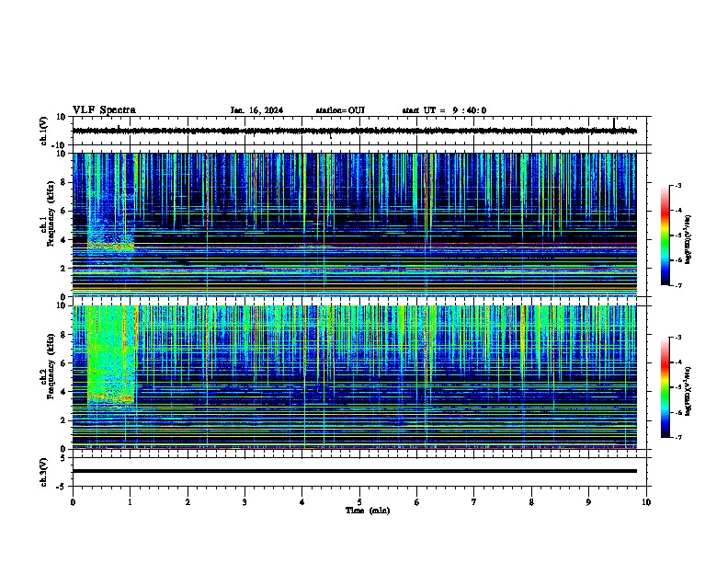This screenshot has width=728, height=563.
Task: Click the "station=OUJ" header label
Action: click(x=340, y=110)
